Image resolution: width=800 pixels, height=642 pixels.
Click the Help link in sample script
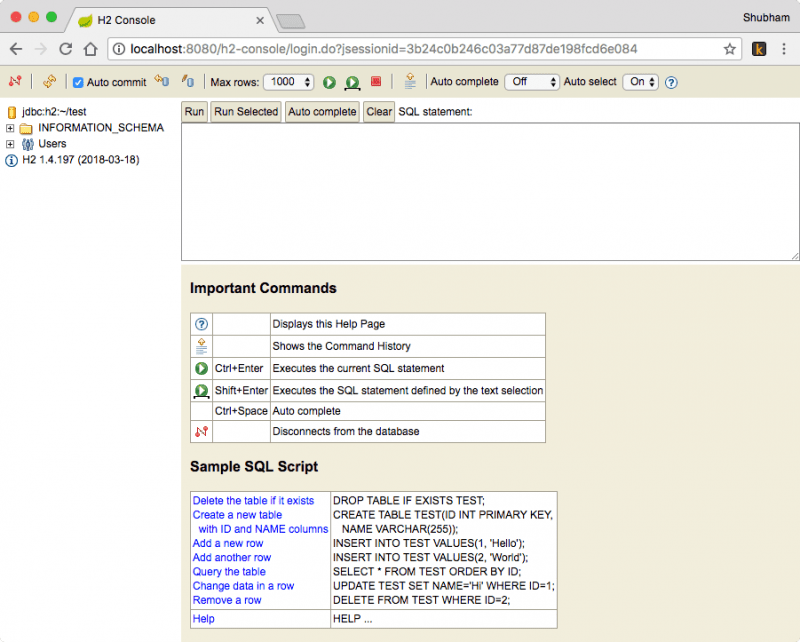coord(204,619)
